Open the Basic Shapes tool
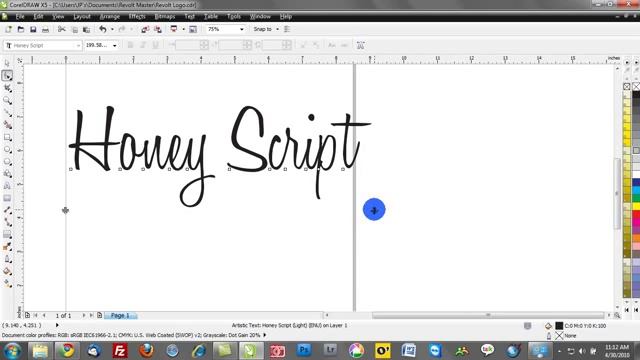The width and height of the screenshot is (640, 360). (x=7, y=174)
